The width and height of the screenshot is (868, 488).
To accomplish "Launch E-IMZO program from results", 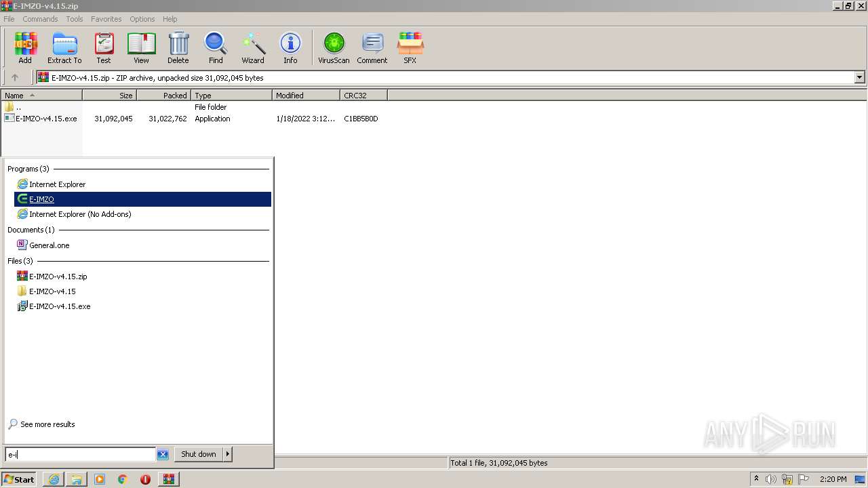I will coord(142,199).
